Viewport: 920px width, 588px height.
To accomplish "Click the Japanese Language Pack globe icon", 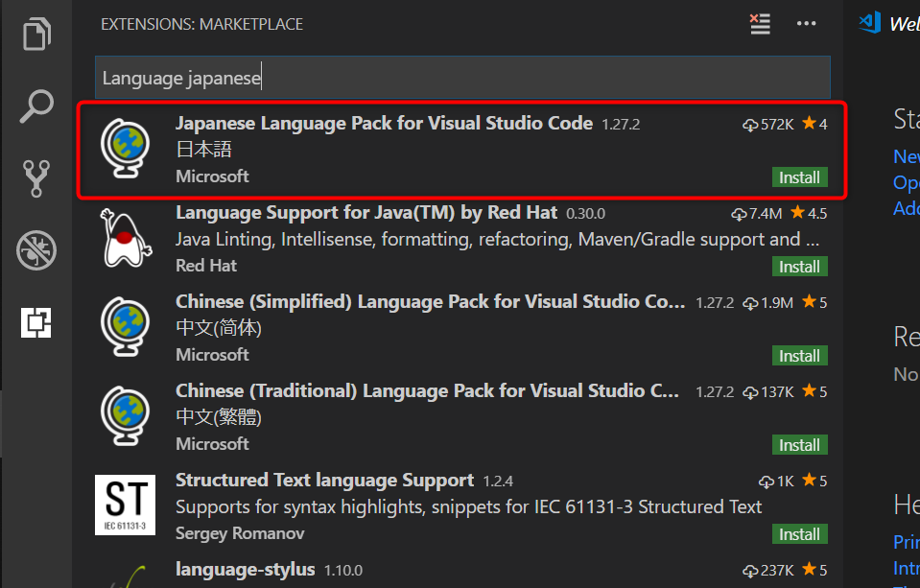I will pos(125,149).
